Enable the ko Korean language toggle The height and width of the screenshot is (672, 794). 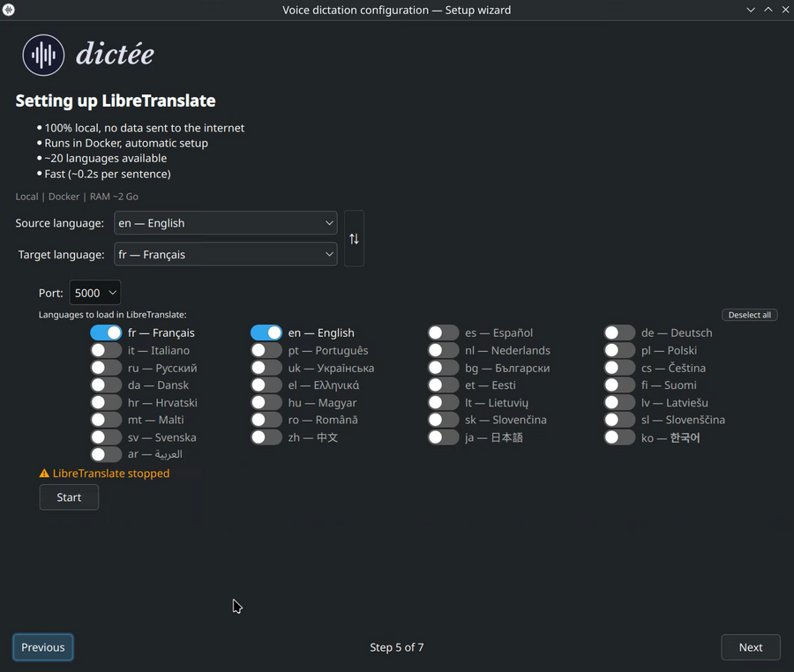(x=619, y=437)
